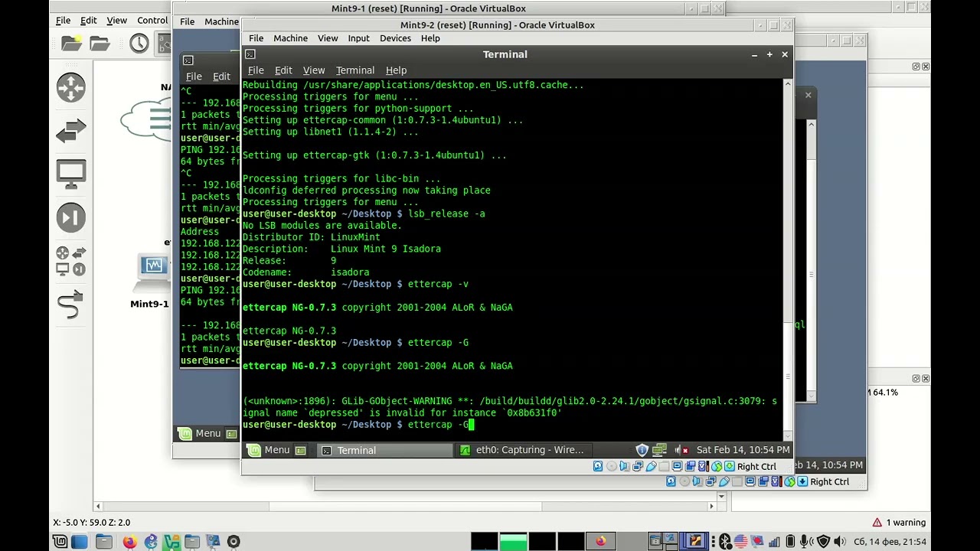Open GNS3 new project folder icon
The height and width of the screenshot is (551, 980).
(71, 44)
